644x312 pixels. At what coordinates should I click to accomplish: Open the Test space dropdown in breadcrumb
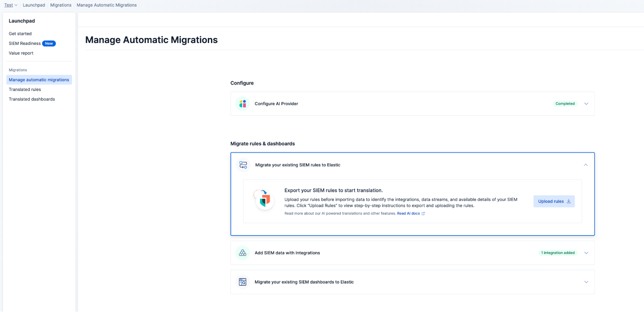(x=11, y=5)
